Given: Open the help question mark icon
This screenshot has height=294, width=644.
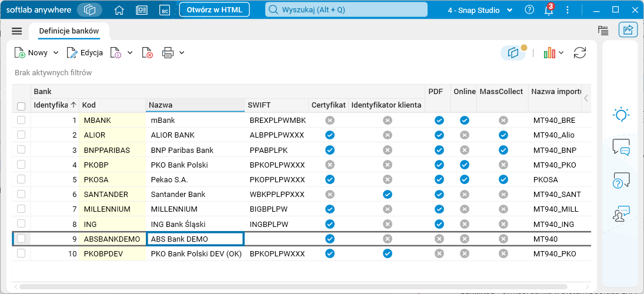Looking at the screenshot, I should 530,10.
